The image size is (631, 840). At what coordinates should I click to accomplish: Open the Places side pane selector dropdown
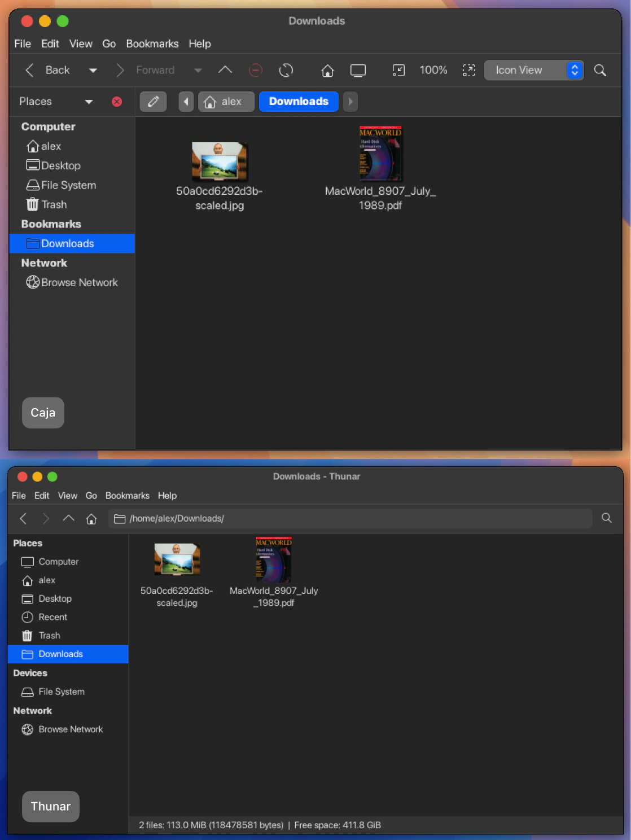[89, 102]
